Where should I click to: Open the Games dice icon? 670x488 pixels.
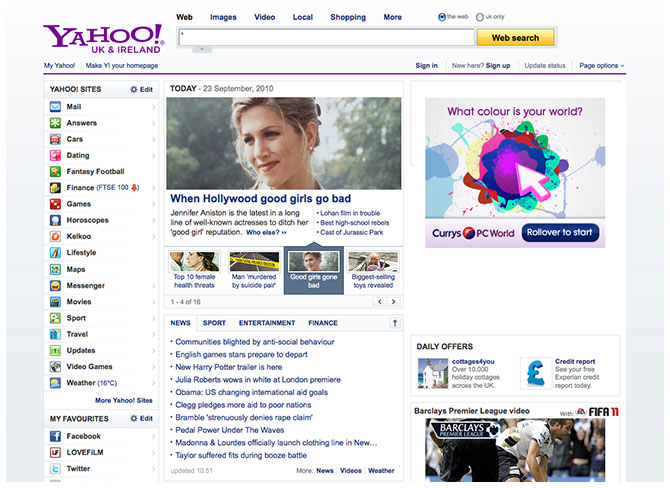55,204
